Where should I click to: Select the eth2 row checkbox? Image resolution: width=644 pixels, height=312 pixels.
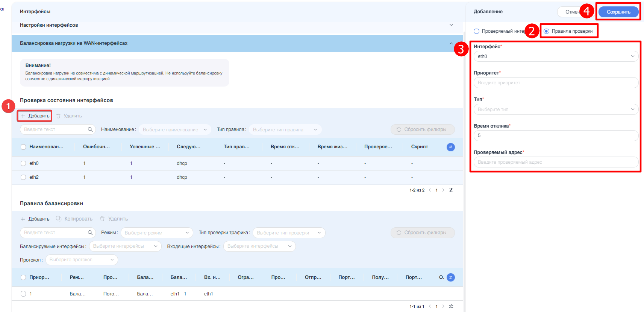click(23, 177)
